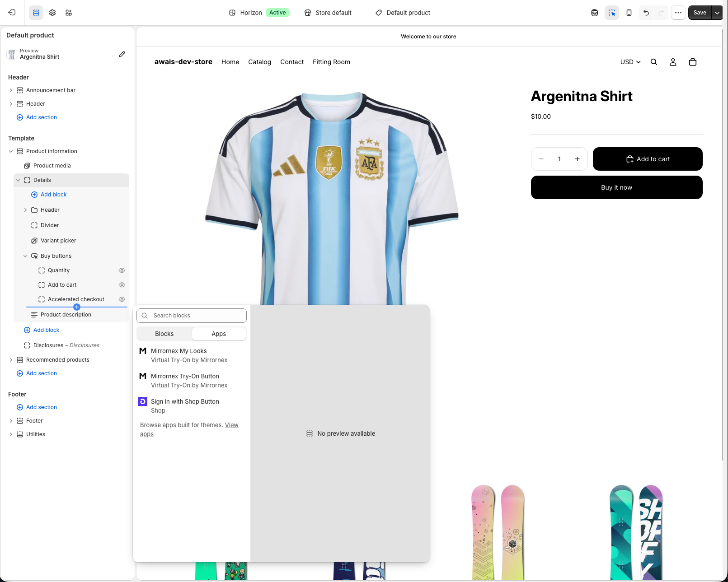The height and width of the screenshot is (582, 728).
Task: Click the Save button
Action: click(x=700, y=13)
